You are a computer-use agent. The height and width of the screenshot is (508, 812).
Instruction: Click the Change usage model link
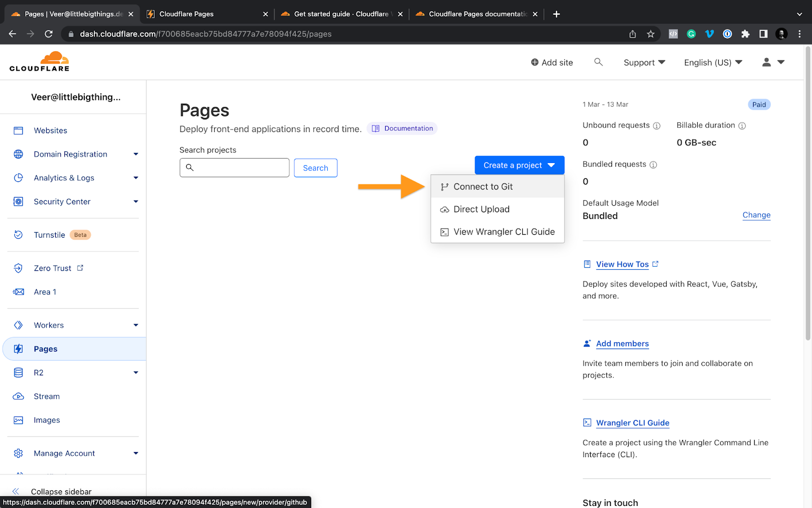click(x=756, y=215)
